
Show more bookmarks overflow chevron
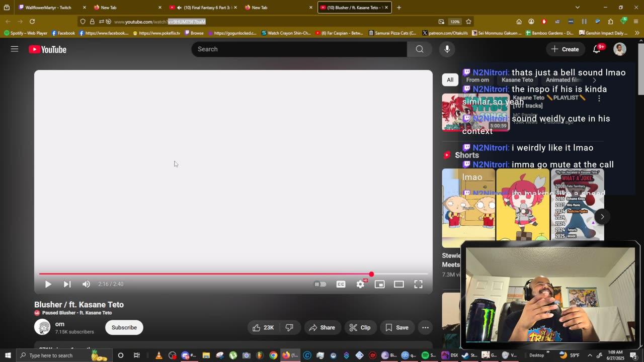click(637, 33)
